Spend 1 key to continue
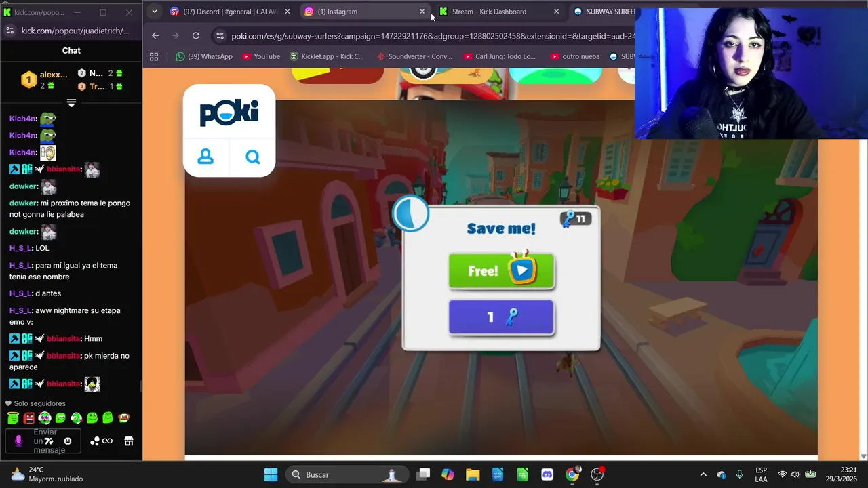 (x=501, y=317)
